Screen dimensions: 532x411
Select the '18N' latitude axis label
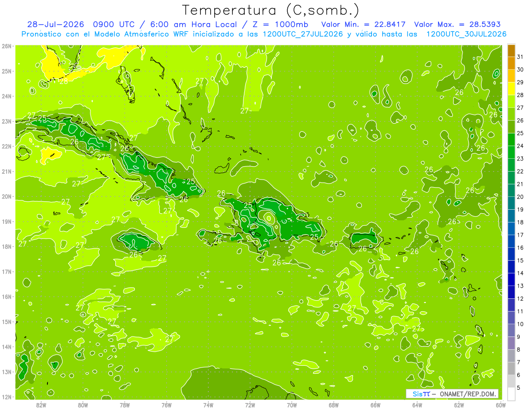coord(7,247)
